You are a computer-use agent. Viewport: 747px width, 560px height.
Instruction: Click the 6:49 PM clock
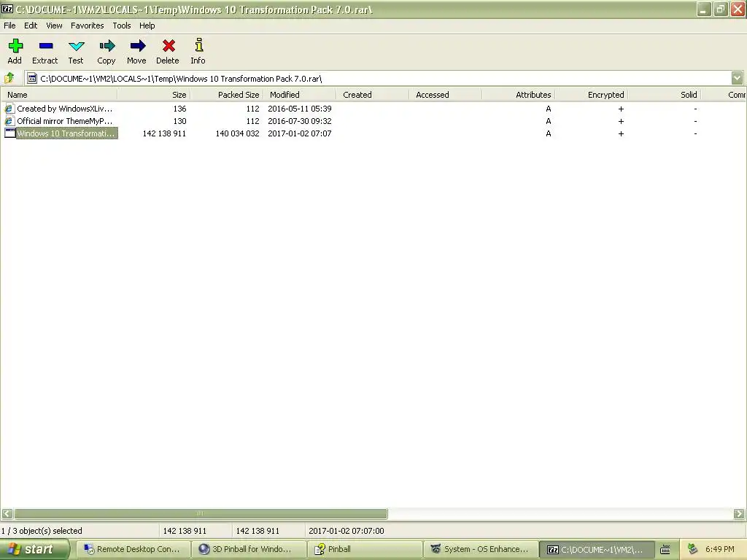pos(719,549)
